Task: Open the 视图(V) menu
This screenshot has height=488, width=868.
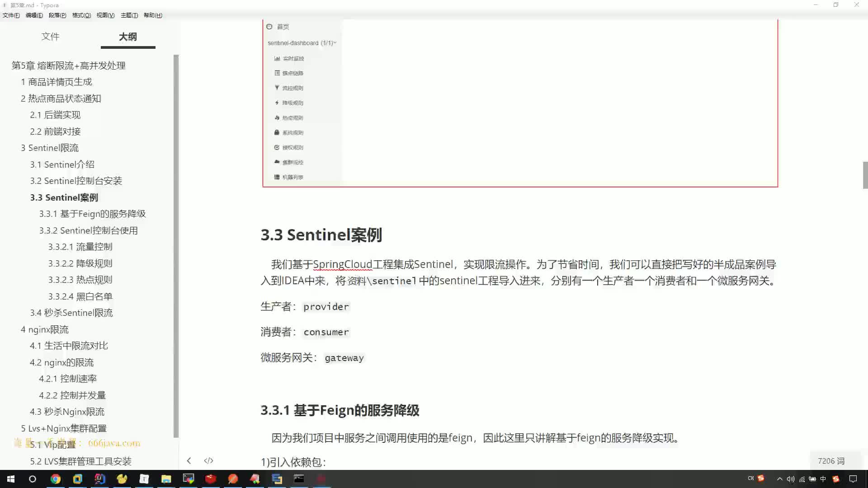Action: tap(105, 15)
